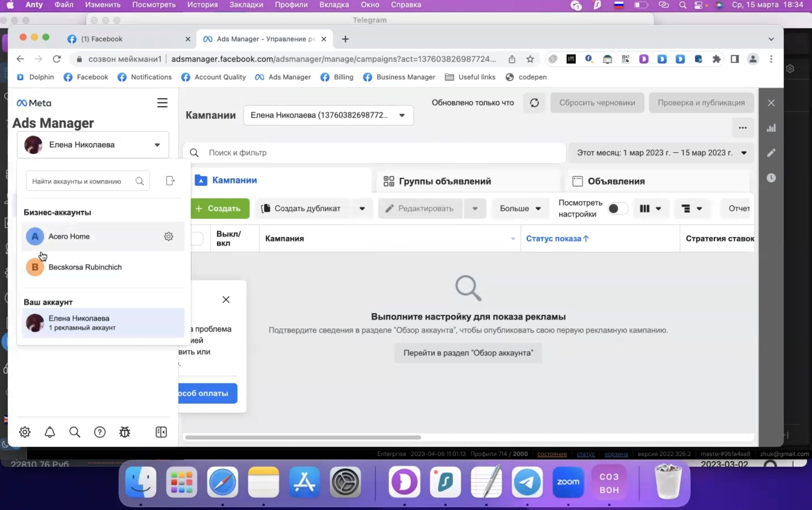The height and width of the screenshot is (510, 812).
Task: Click the bug report icon
Action: [125, 432]
